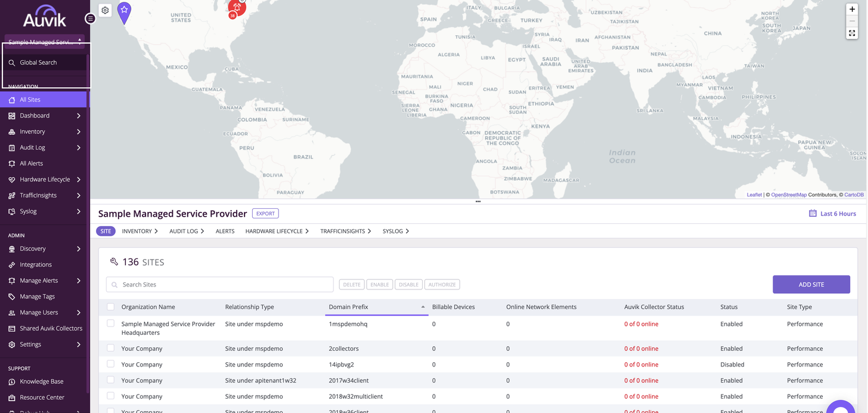The image size is (868, 413).
Task: Click the map panel resize handle dots
Action: tap(478, 202)
